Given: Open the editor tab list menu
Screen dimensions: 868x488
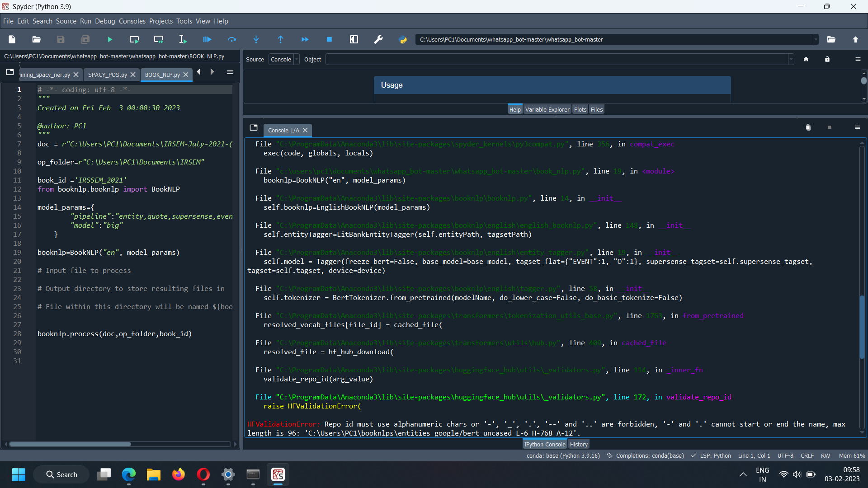Looking at the screenshot, I should pos(230,72).
